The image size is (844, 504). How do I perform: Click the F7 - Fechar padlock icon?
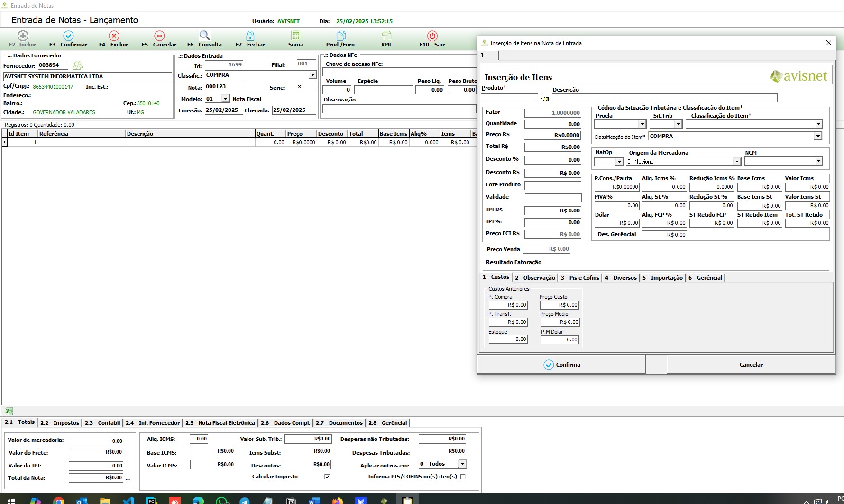pos(250,36)
